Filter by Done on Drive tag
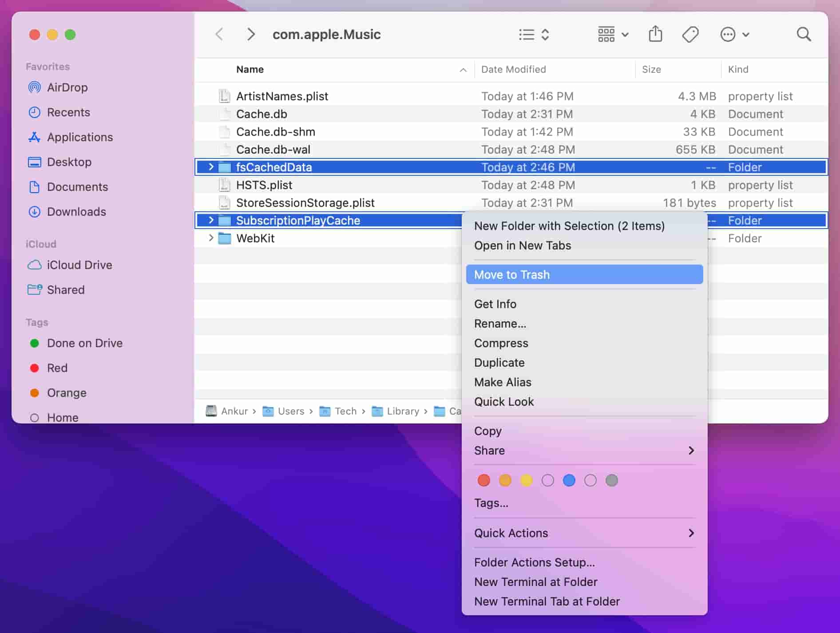Screen dimensions: 840x633 (76, 343)
